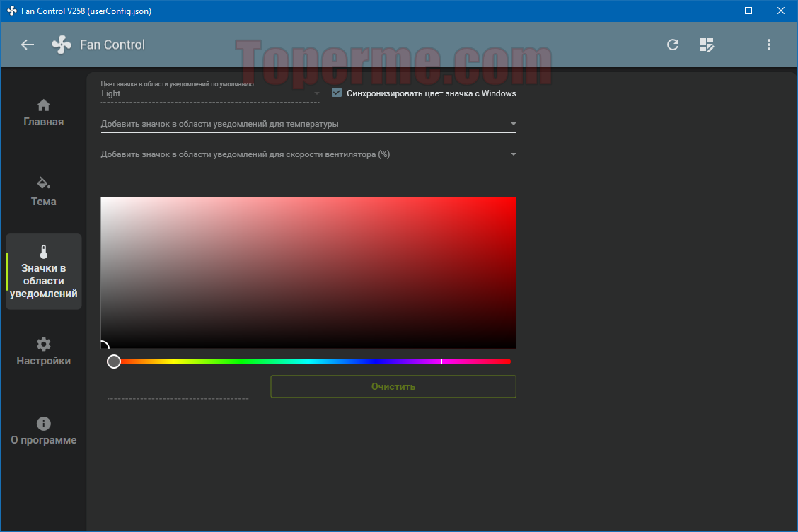Image resolution: width=798 pixels, height=532 pixels.
Task: Click the thermometer tray icons icon
Action: [x=44, y=252]
